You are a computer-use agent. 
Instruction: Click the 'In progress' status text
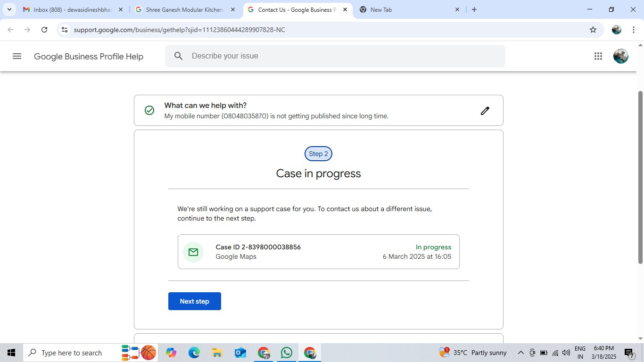[x=433, y=247]
